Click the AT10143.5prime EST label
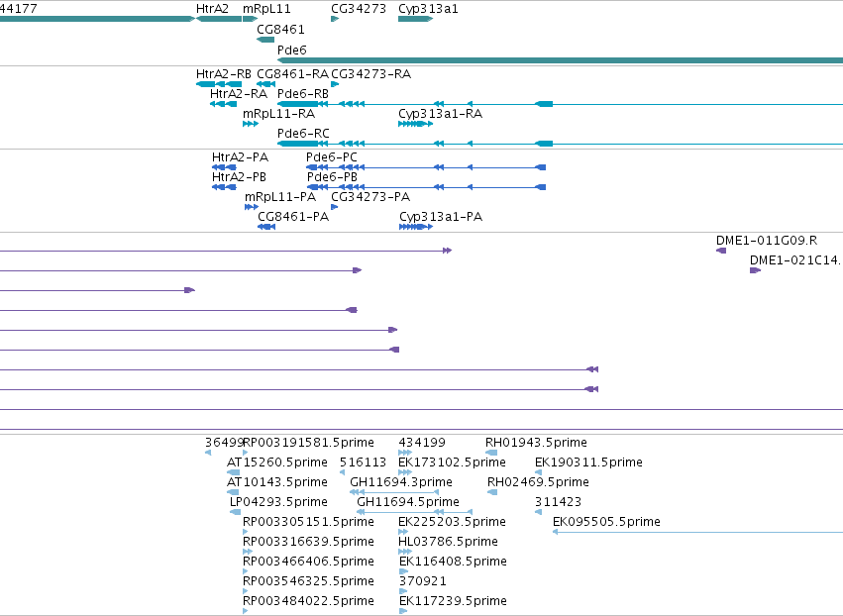The width and height of the screenshot is (843, 616). [x=277, y=482]
